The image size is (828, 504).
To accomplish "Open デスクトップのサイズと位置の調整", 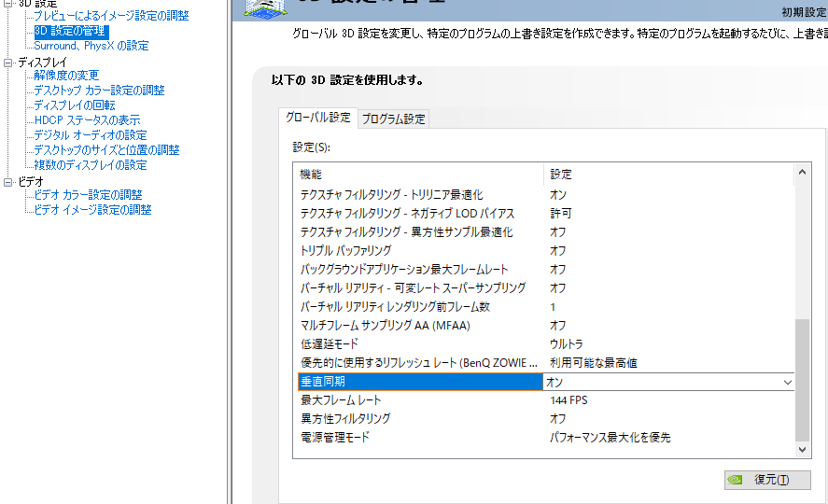I will [x=106, y=150].
